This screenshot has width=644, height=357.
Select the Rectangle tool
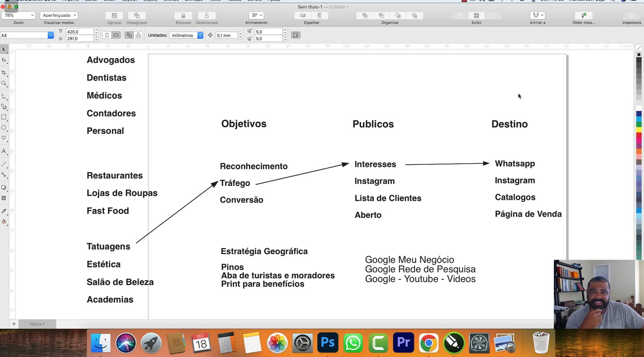click(x=4, y=117)
